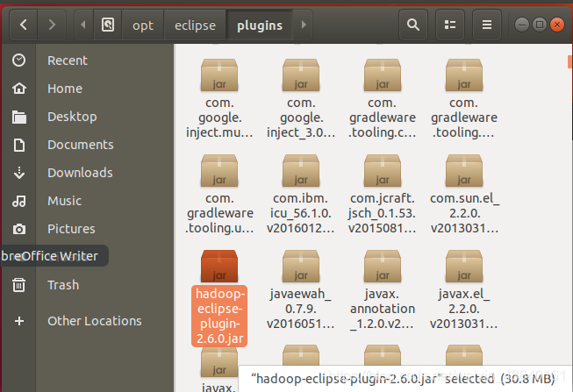Click the com.ibm.icu_56.1.0.v2016012... file name
Viewport: 573px width, 392px height.
300,213
